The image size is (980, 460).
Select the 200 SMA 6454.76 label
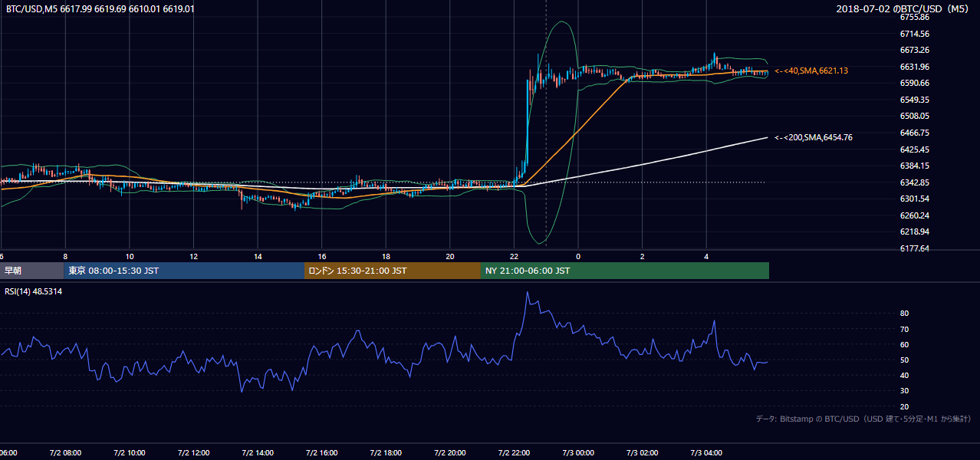(814, 137)
